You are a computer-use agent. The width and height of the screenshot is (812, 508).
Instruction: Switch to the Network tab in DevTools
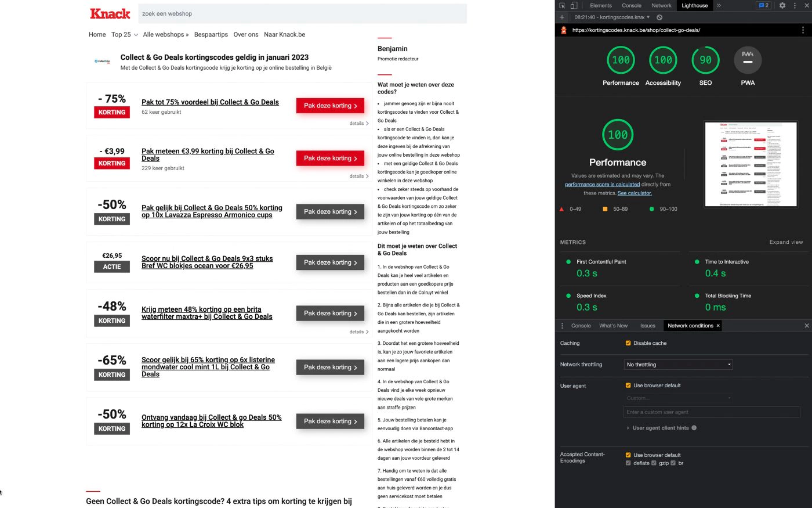(661, 5)
